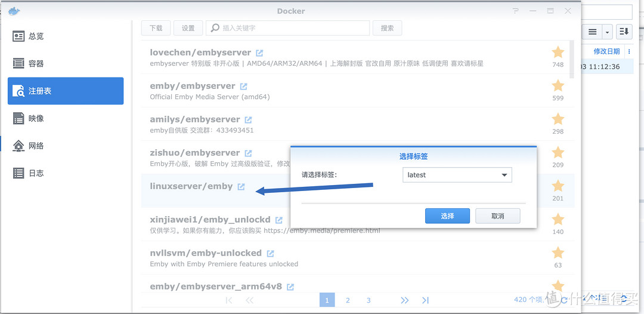Confirm tag with 选择 button
Screen dimensions: 644x314
point(447,216)
